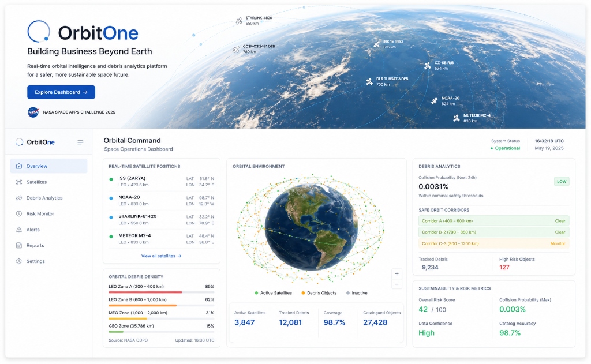Image resolution: width=591 pixels, height=364 pixels.
Task: Select the IRS 1E (RIS) satellite marker
Action: coord(376,44)
